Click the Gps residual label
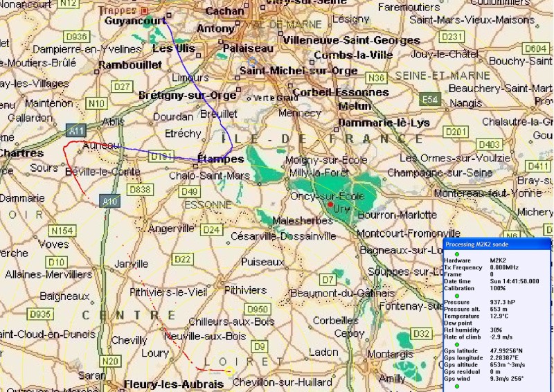The height and width of the screenshot is (392, 554). (462, 372)
